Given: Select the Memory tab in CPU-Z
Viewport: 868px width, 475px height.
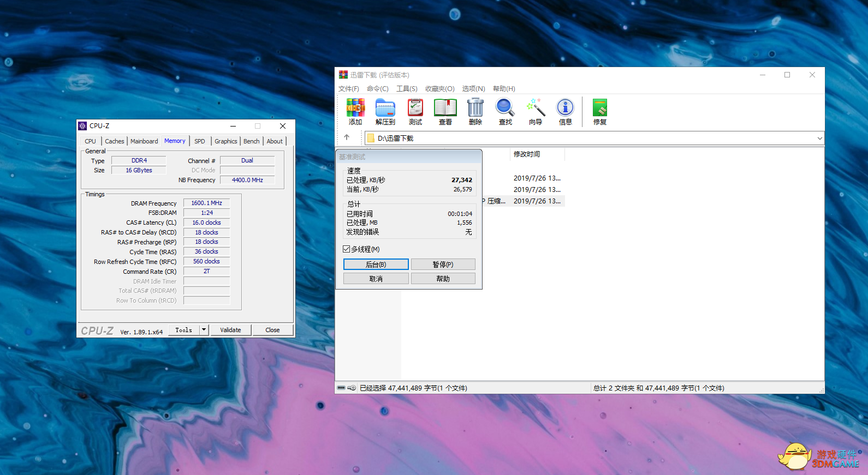Looking at the screenshot, I should point(175,141).
